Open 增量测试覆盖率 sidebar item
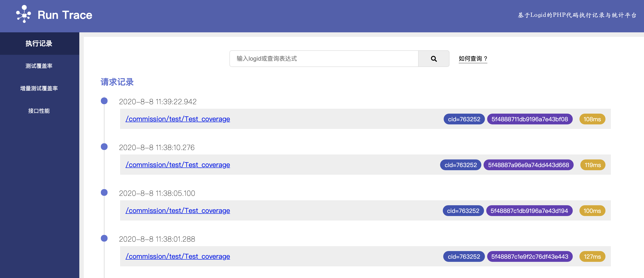 coord(39,88)
